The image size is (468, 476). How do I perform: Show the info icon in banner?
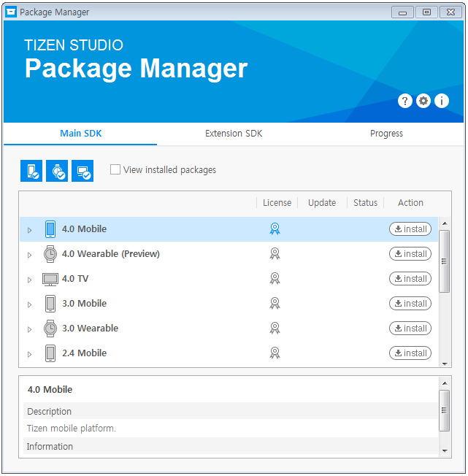coord(442,101)
